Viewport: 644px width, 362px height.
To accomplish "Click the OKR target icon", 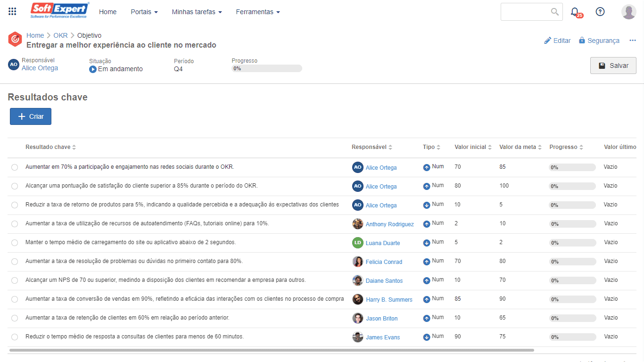I will point(15,40).
